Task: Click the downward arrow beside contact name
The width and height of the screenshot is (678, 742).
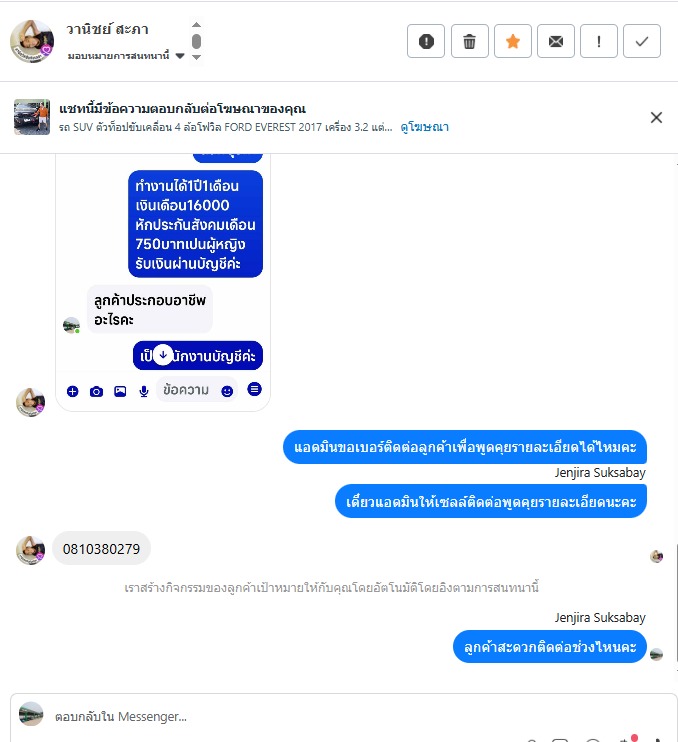Action: 196,57
